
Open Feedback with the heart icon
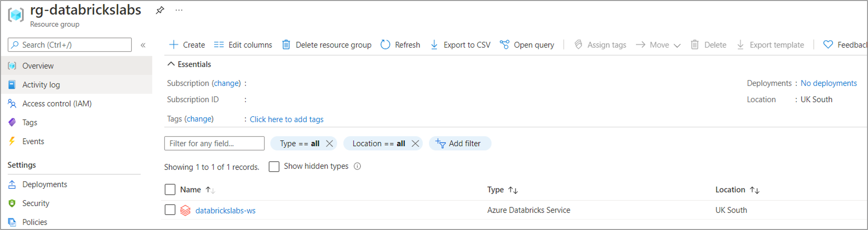(845, 45)
